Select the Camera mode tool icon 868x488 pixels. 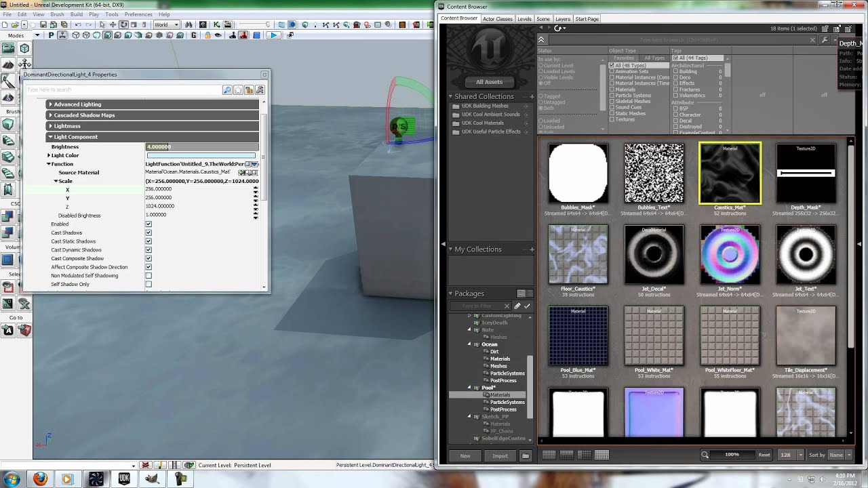(7, 48)
